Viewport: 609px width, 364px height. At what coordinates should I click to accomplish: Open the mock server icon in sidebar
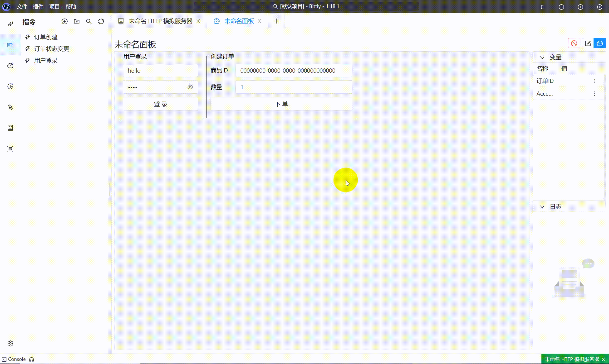[10, 128]
